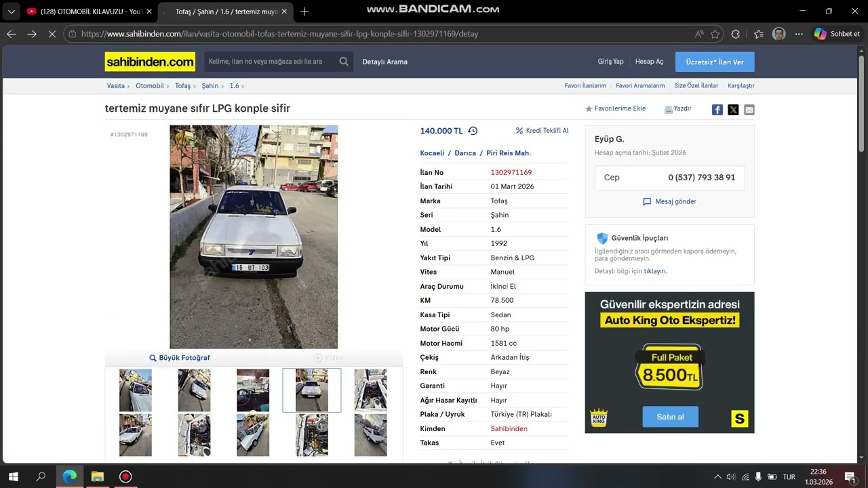Screen dimensions: 868x488
Task: Click Giriş Yap
Action: [610, 62]
